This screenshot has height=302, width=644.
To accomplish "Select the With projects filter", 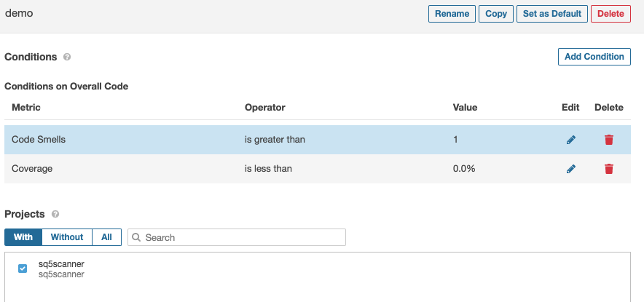I will (x=23, y=237).
